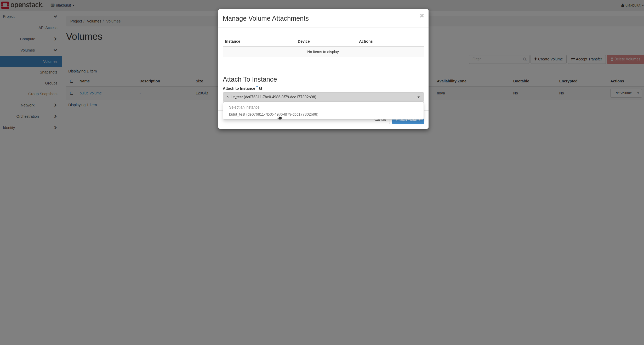Click the Bootable column header
Viewport: 644px width, 345px height.
(521, 81)
